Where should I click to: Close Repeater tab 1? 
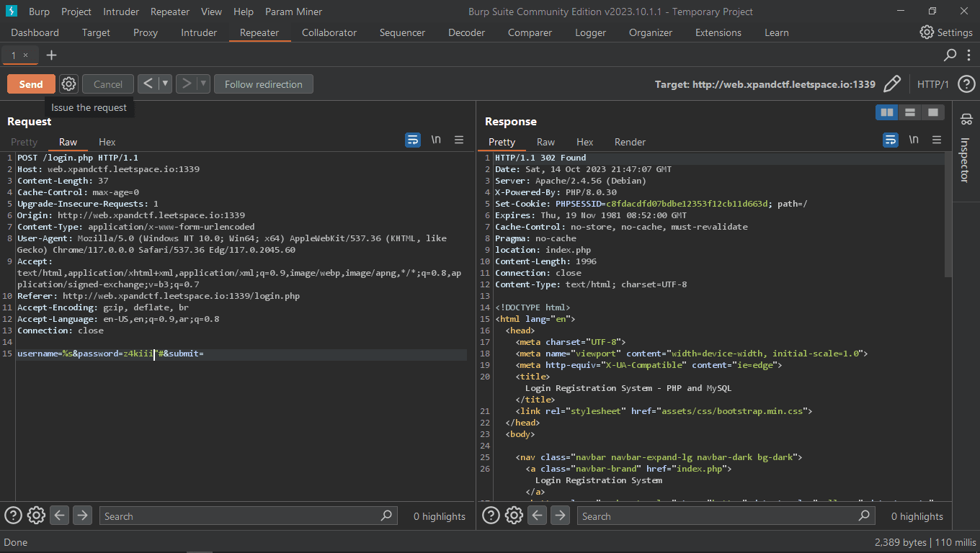(26, 55)
